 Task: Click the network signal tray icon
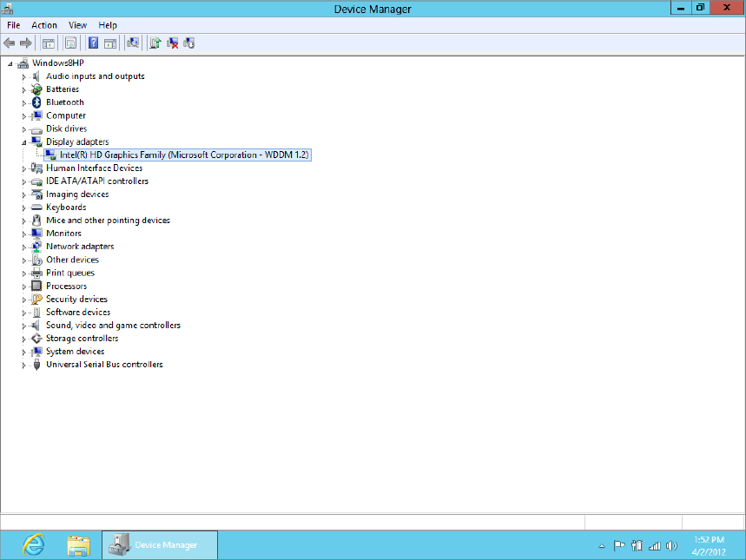655,546
